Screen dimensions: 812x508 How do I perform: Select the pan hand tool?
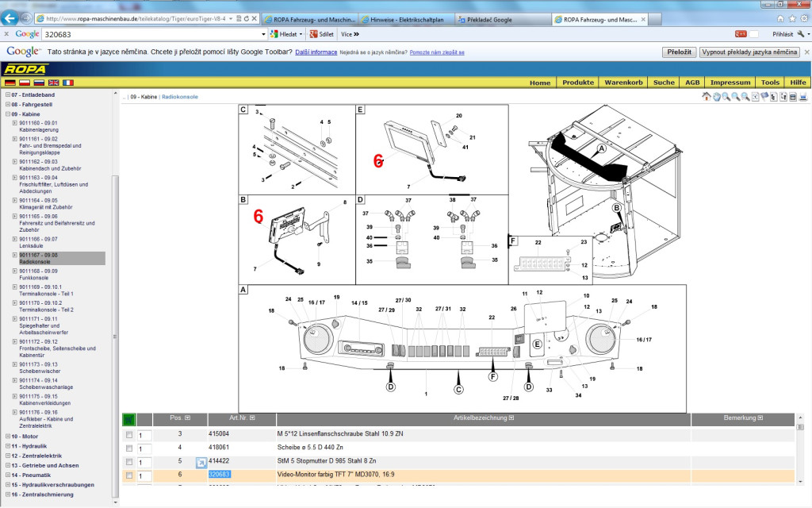point(716,97)
